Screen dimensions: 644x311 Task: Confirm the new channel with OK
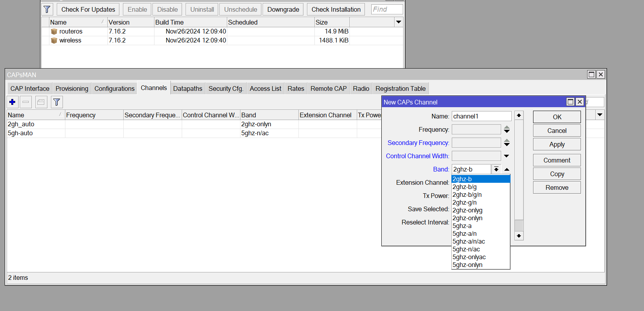coord(557,117)
